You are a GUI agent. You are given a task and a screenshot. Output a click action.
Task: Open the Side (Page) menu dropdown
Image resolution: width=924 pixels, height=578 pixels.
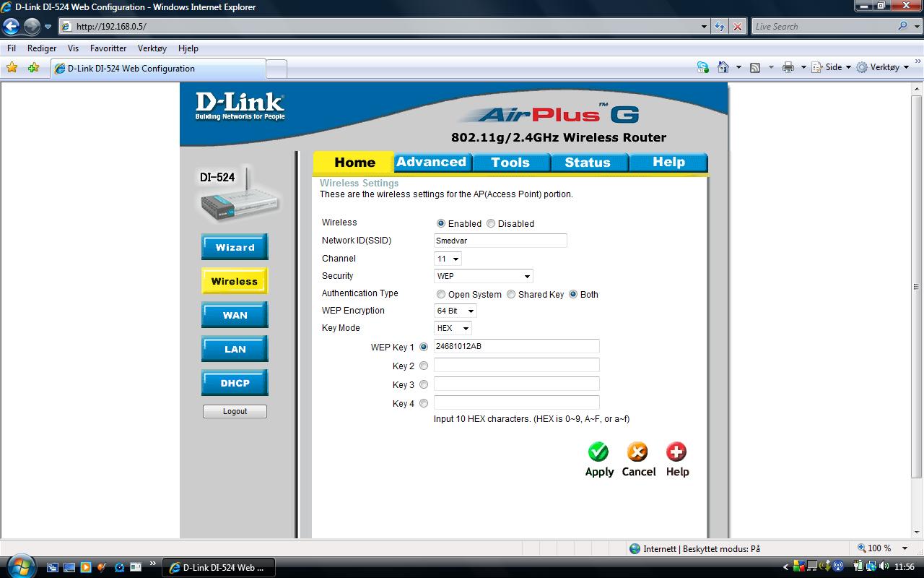[831, 67]
